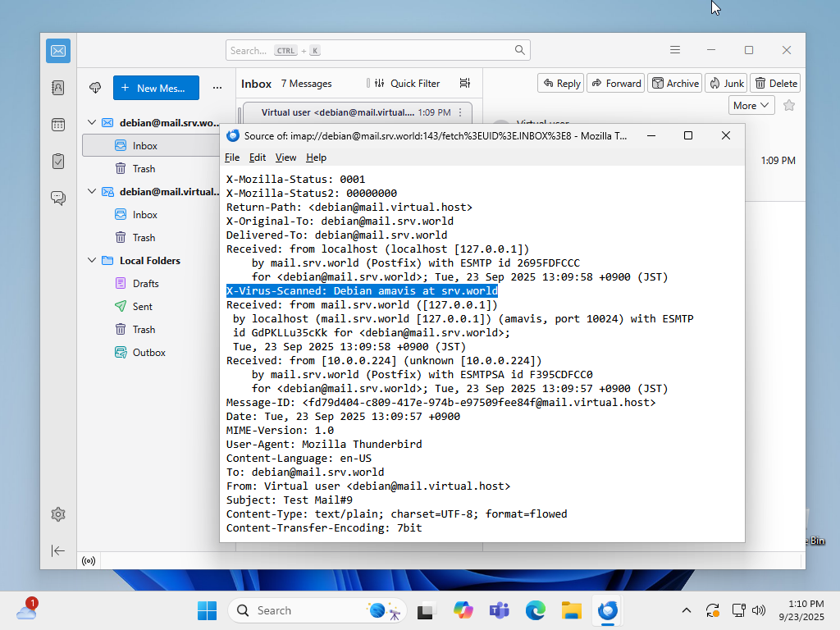Open the Calendar space icon
Viewport: 840px width, 630px height.
58,125
